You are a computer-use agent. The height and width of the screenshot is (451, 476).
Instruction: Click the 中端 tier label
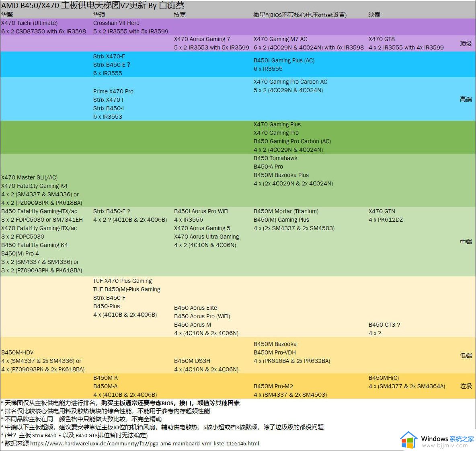[x=466, y=242]
